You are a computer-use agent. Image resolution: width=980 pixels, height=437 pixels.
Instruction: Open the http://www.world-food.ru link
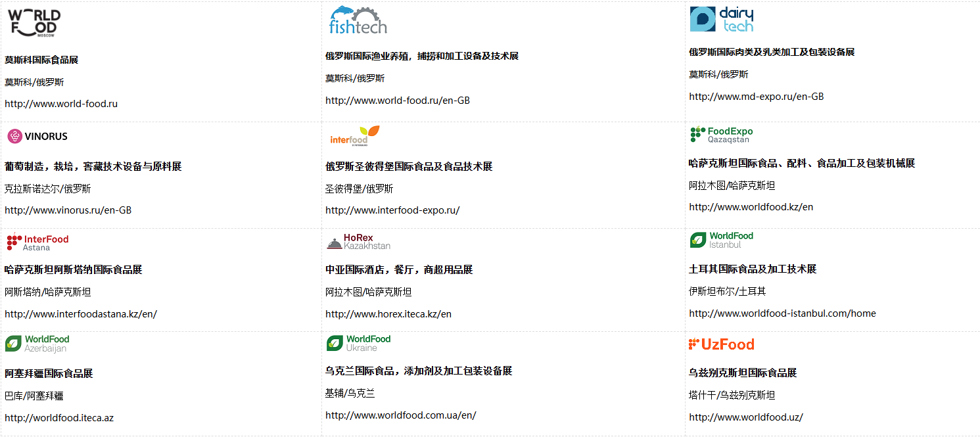coord(61,104)
